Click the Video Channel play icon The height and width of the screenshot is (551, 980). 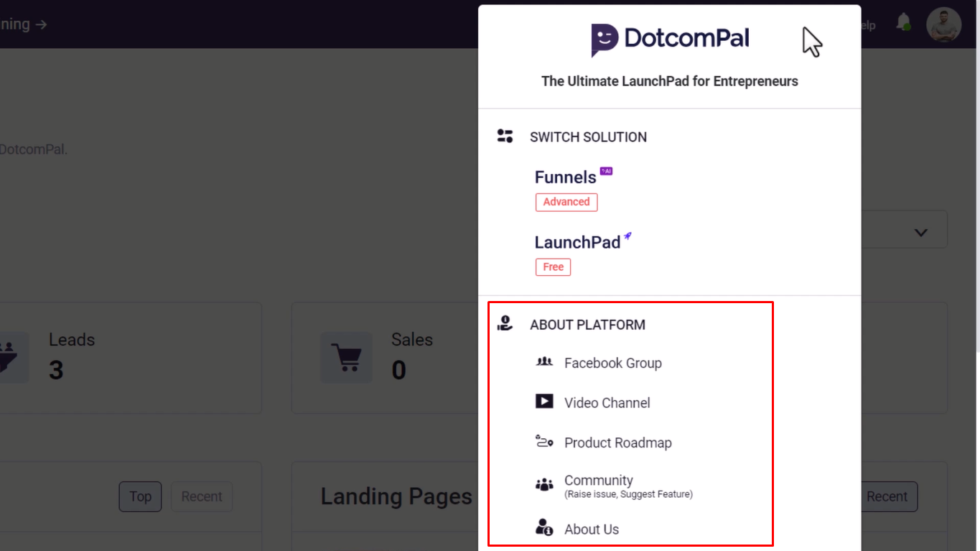pyautogui.click(x=544, y=402)
